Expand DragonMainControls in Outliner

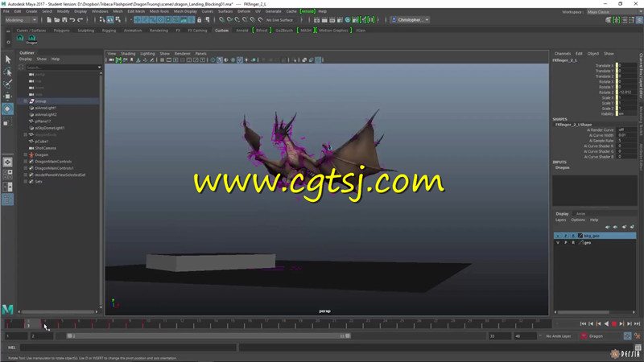point(26,162)
